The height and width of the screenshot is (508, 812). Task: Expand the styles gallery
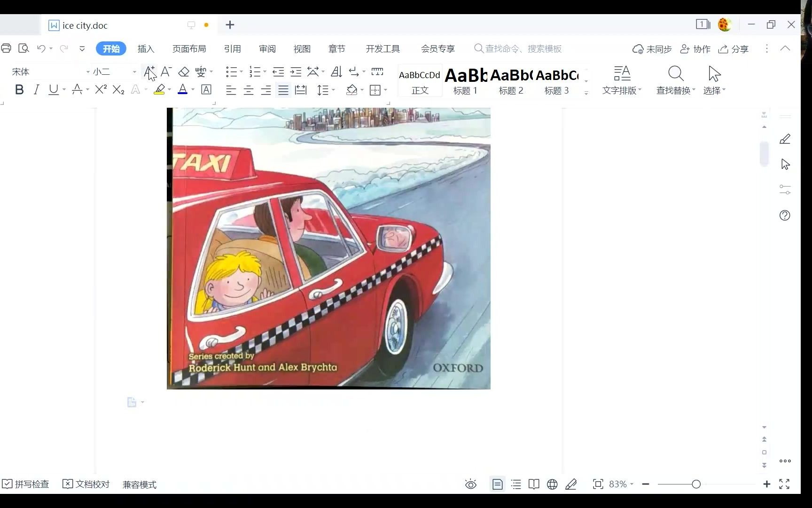(x=586, y=93)
